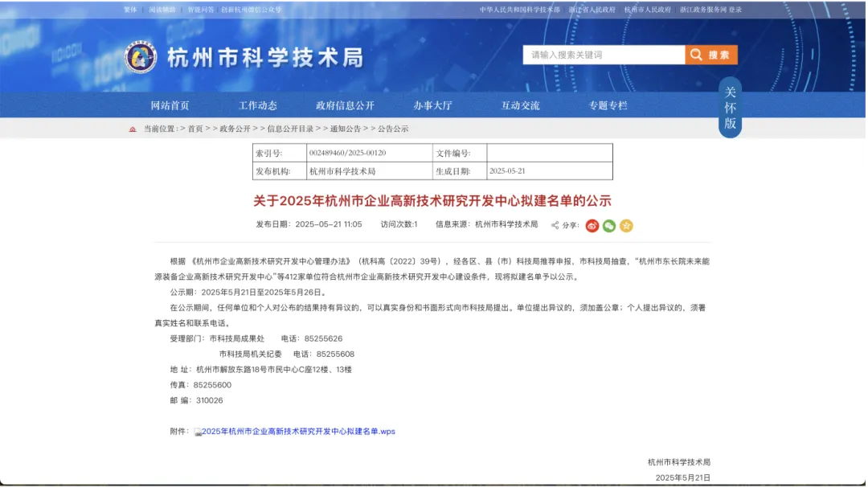This screenshot has height=488, width=868.
Task: Click the 索引号 label cell
Action: [x=280, y=153]
